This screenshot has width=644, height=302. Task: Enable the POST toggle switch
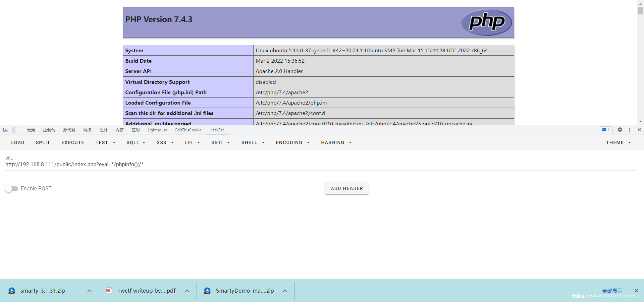[12, 189]
